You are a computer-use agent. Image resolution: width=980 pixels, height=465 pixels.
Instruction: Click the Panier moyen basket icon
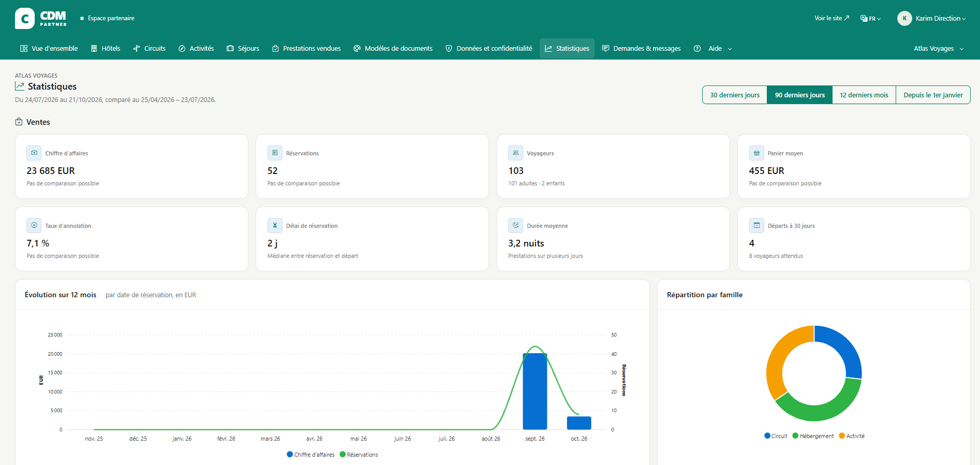coord(756,153)
